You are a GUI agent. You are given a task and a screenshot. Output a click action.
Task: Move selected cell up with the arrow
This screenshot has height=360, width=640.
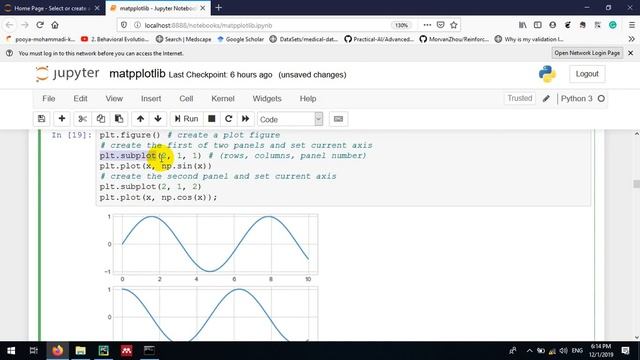click(140, 119)
